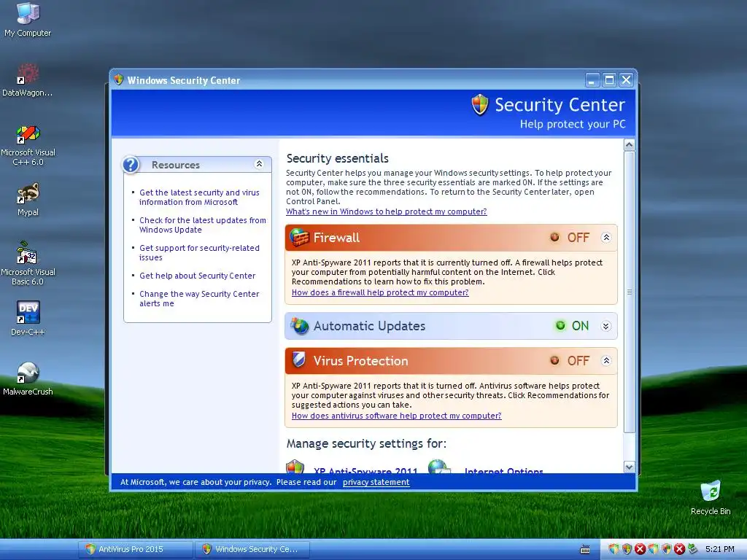Click the keyboard icon on the taskbar
The image size is (747, 560).
(585, 550)
